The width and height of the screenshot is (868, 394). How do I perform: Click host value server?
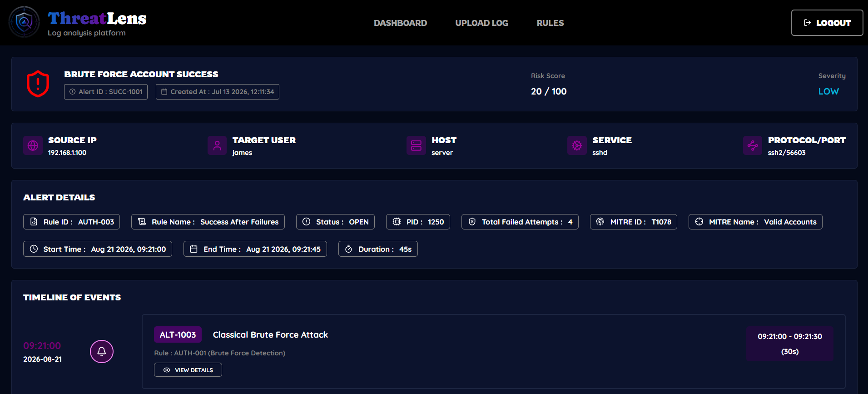click(x=442, y=153)
